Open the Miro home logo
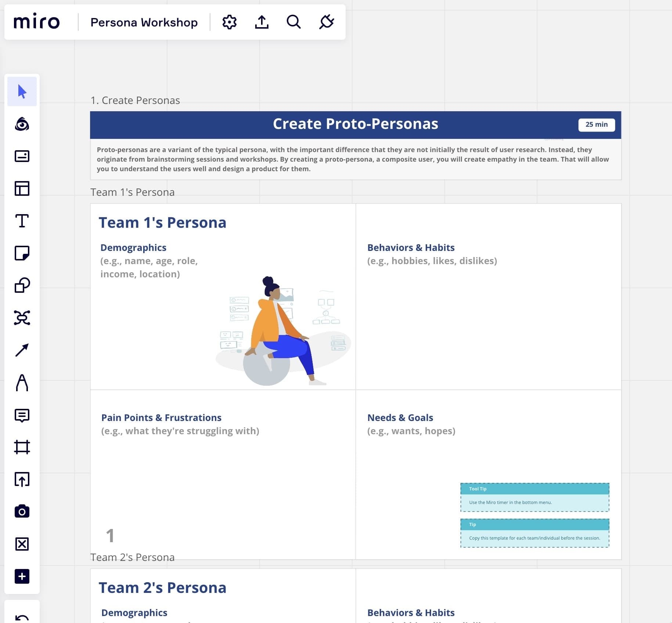Viewport: 672px width, 623px height. tap(37, 21)
